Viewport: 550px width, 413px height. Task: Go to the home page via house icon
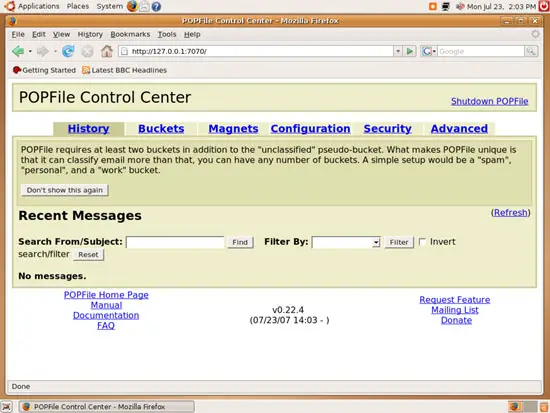click(x=107, y=52)
